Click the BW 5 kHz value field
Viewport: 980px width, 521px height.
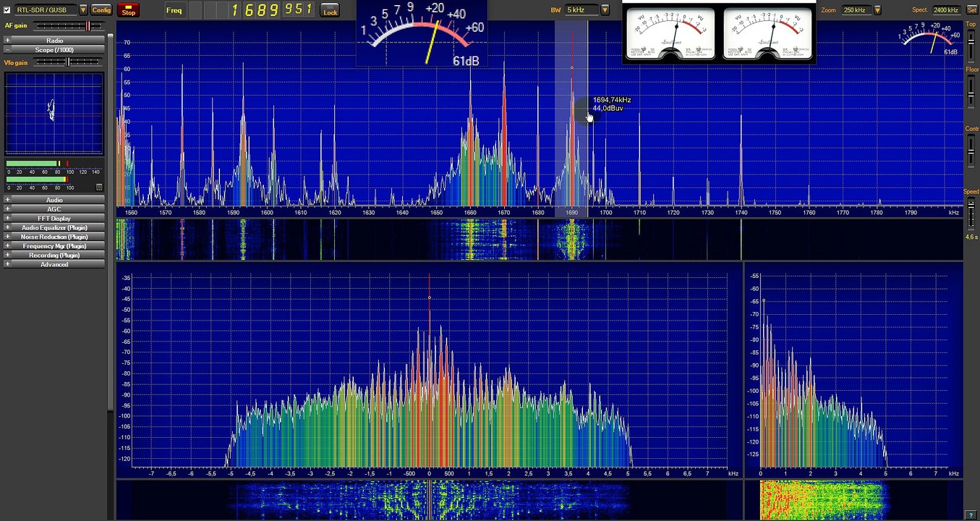coord(582,10)
